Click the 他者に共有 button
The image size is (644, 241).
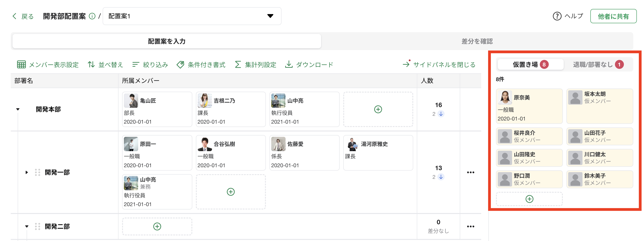(613, 16)
